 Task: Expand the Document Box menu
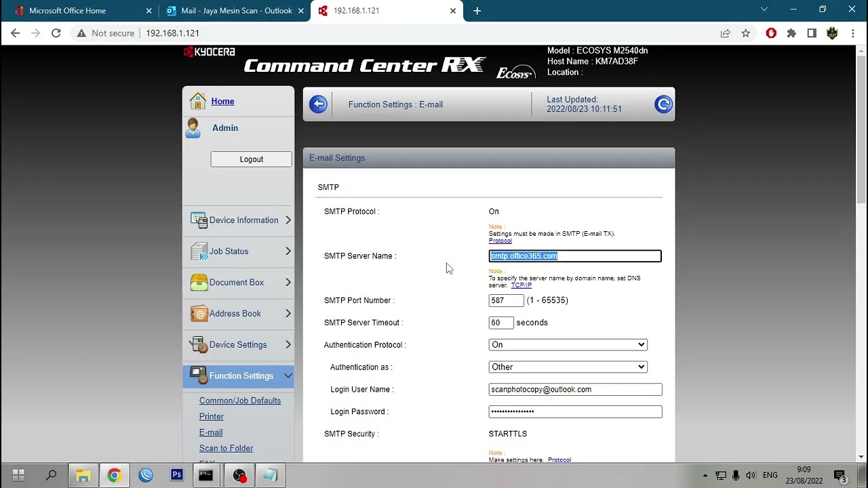click(x=288, y=283)
